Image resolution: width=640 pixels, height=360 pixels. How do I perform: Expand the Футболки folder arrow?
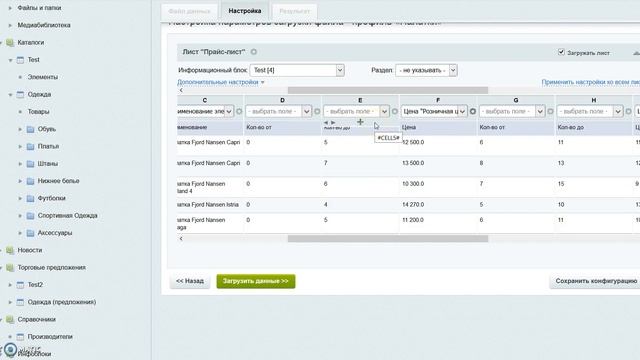20,198
